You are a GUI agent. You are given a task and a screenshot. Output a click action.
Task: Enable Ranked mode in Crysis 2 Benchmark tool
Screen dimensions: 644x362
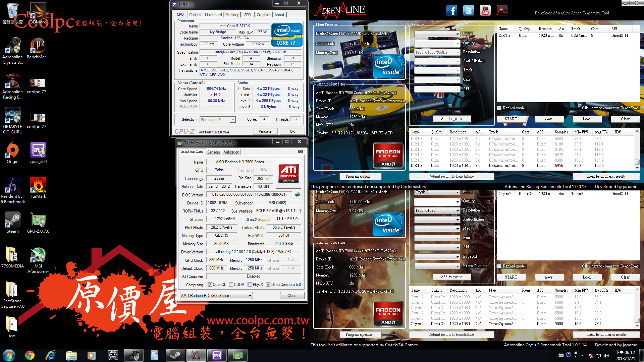499,266
